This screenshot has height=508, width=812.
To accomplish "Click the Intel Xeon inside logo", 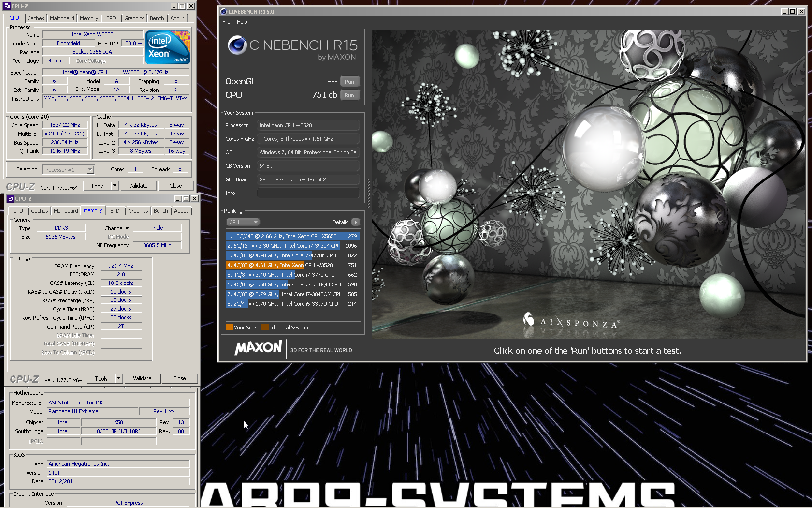I will pos(168,47).
